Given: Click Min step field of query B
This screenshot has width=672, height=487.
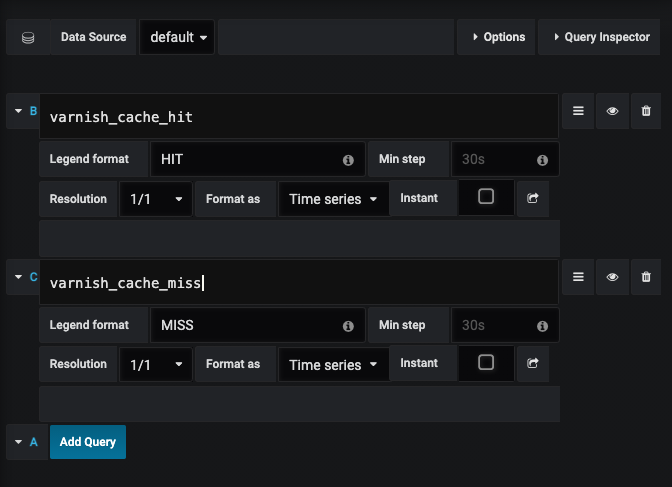Looking at the screenshot, I should point(505,159).
